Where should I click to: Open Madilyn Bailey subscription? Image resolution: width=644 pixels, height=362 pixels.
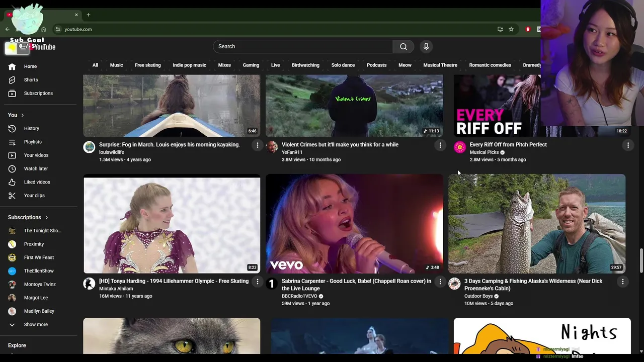38,311
